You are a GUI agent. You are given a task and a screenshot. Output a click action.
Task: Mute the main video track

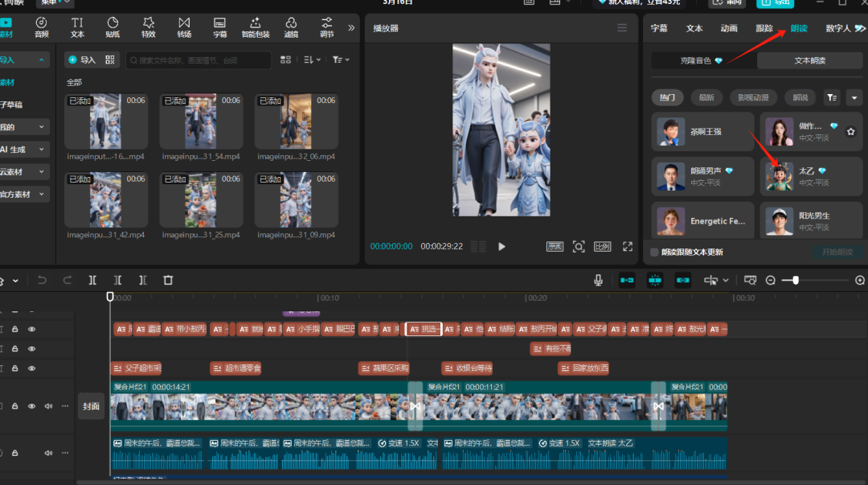pos(48,406)
